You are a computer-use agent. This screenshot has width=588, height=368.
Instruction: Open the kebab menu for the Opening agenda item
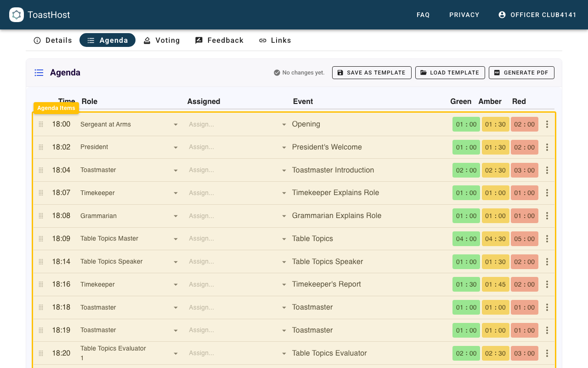[x=547, y=124]
